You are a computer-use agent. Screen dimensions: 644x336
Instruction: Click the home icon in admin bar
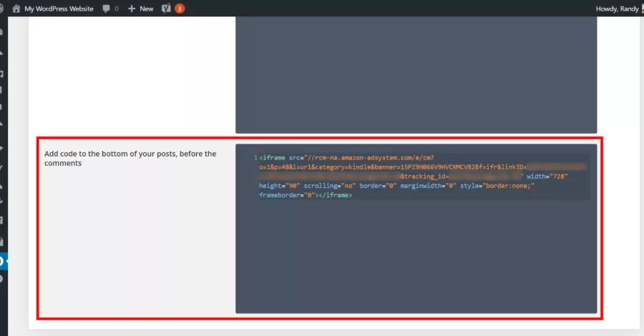coord(16,9)
